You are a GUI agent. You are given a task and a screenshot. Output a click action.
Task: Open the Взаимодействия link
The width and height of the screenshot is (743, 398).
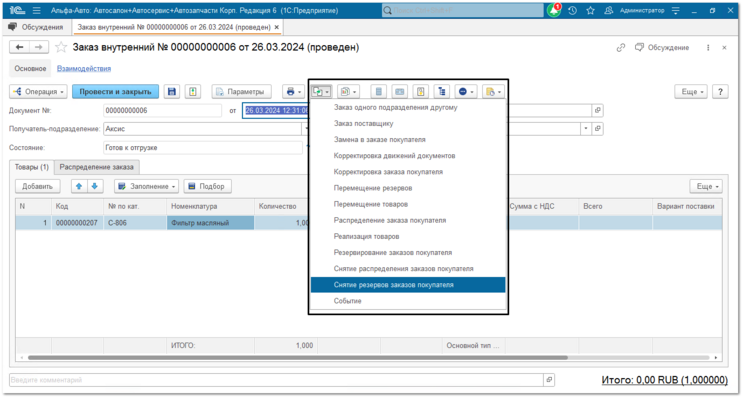click(x=84, y=69)
